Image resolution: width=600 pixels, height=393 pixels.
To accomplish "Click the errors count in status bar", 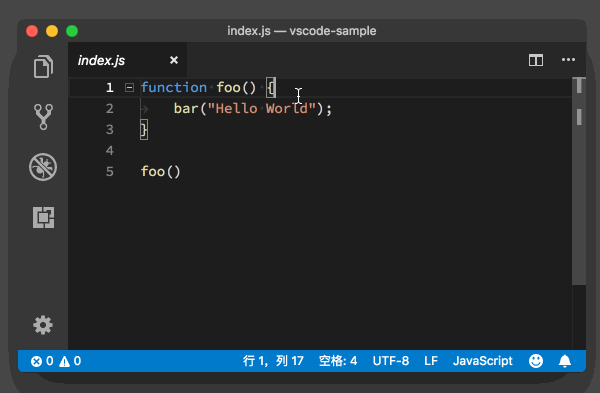I will [x=42, y=361].
